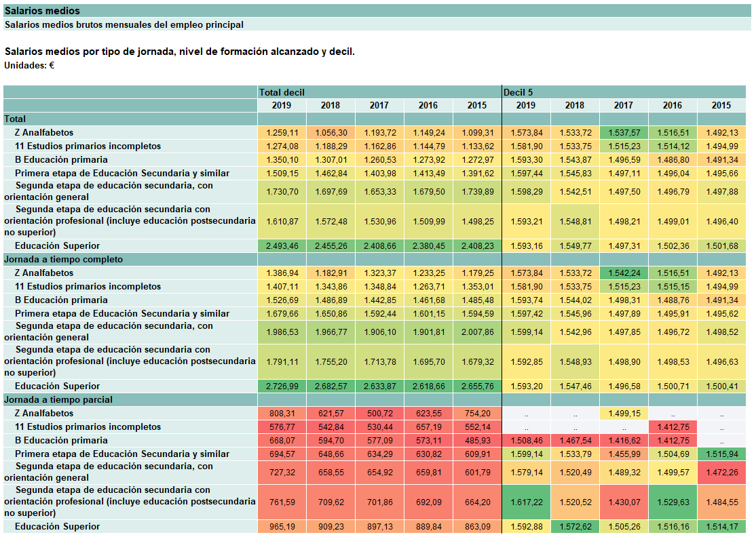Select the green cell 2.726,99
Viewport: 756px width, 537px height.
coord(282,386)
